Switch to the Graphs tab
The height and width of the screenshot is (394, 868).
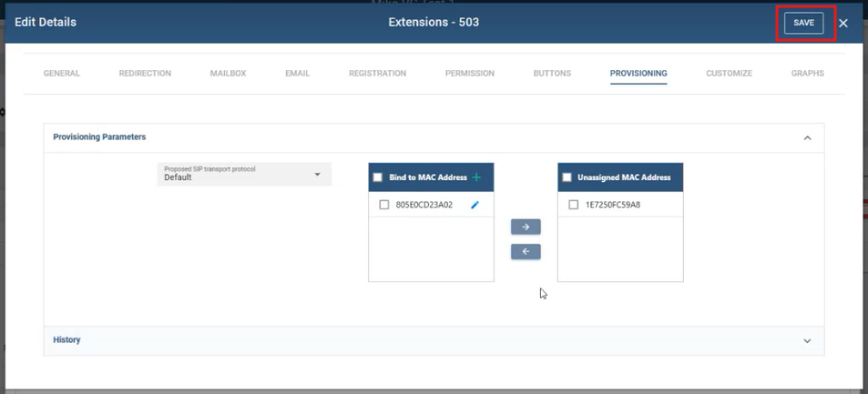pyautogui.click(x=807, y=73)
